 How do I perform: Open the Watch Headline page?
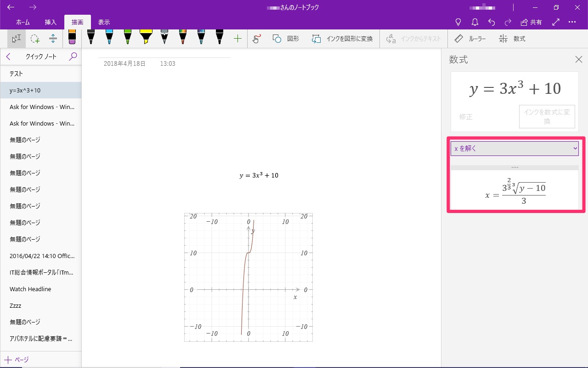tap(41, 289)
